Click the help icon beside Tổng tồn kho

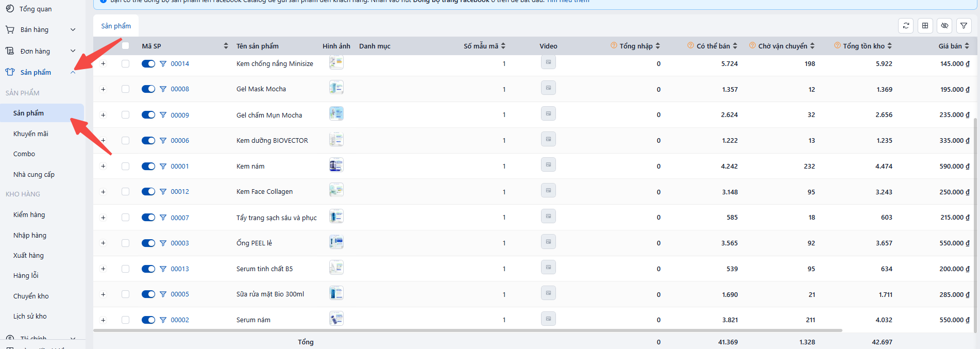(x=837, y=45)
